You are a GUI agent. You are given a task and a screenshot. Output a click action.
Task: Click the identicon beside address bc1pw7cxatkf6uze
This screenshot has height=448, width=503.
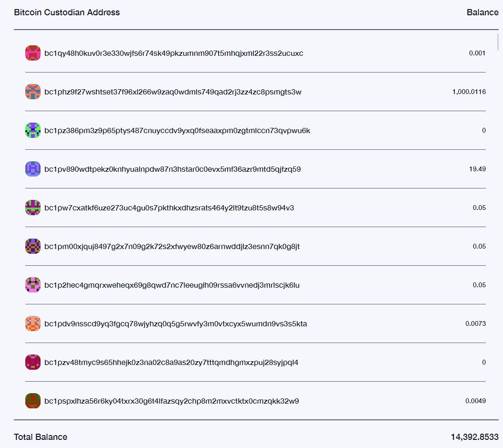click(33, 208)
